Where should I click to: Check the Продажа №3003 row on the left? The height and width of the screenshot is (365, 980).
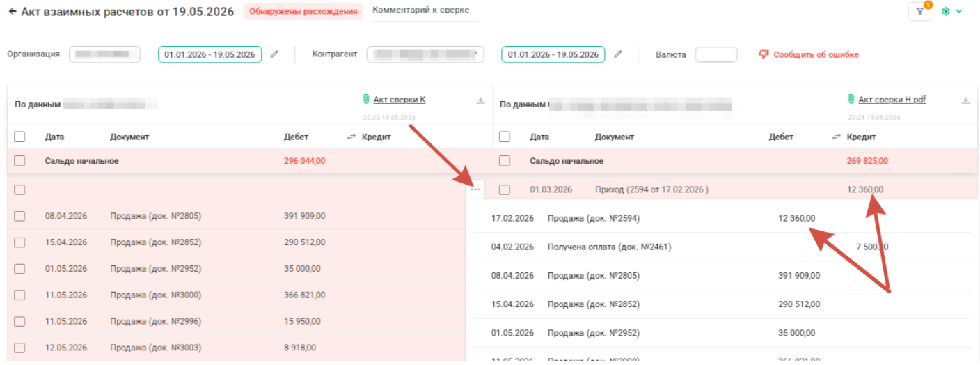point(19,348)
